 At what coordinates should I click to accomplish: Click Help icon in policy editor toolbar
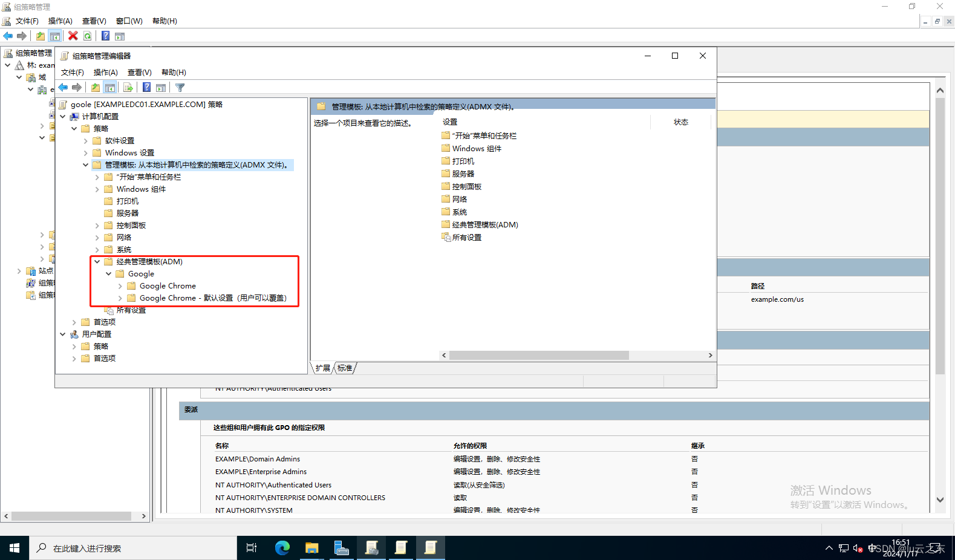(147, 88)
